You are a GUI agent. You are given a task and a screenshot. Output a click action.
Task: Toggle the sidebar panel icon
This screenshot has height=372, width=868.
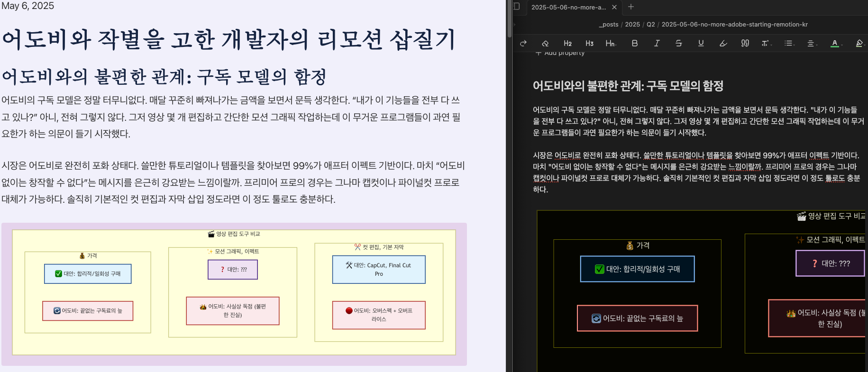point(517,7)
